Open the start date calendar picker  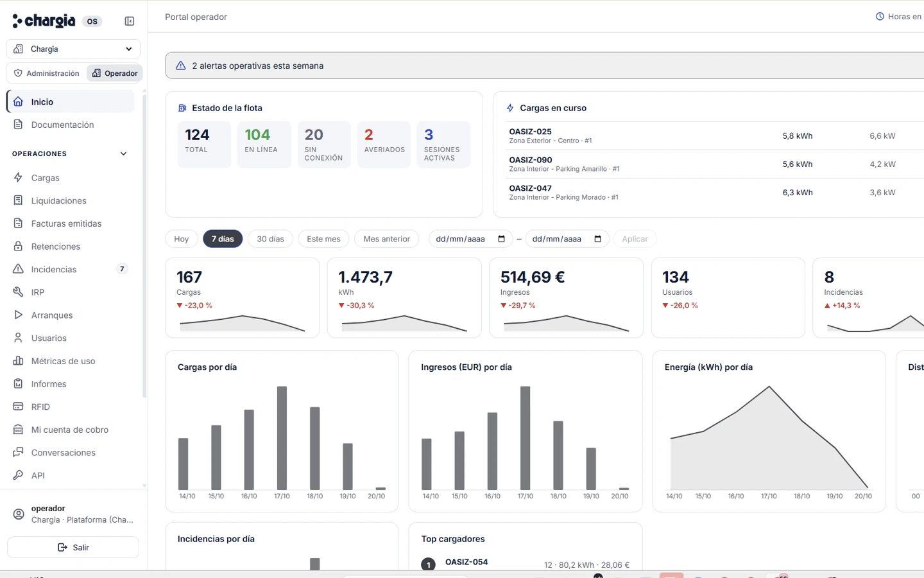(502, 239)
